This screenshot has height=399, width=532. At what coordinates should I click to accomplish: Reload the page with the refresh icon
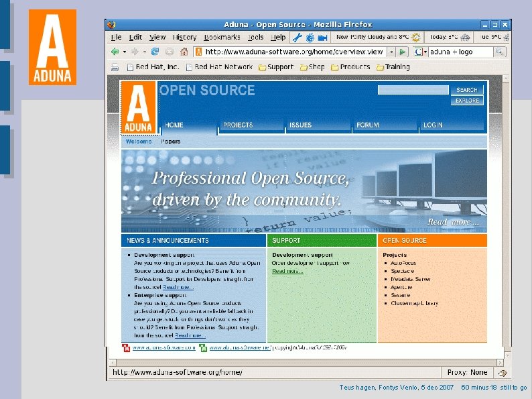pos(155,52)
